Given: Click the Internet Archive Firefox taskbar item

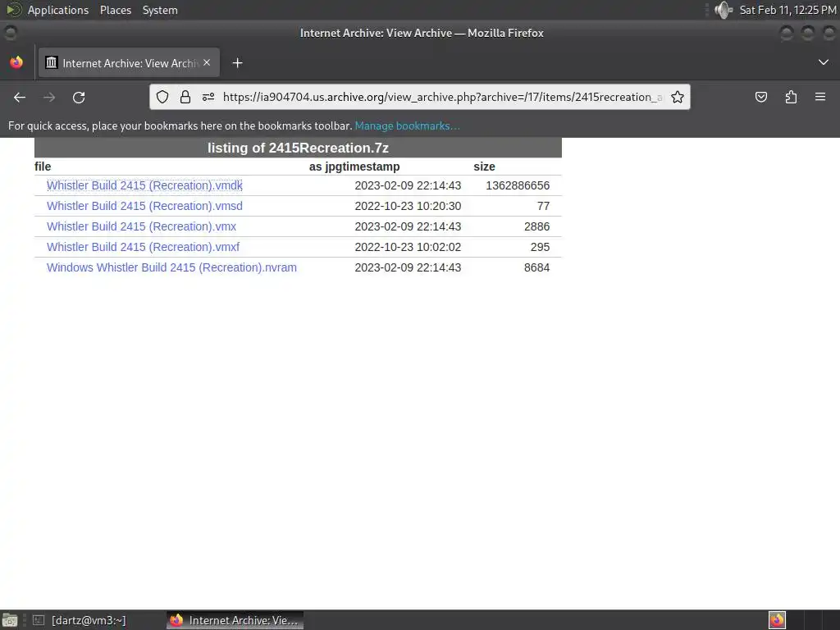Looking at the screenshot, I should 235,620.
